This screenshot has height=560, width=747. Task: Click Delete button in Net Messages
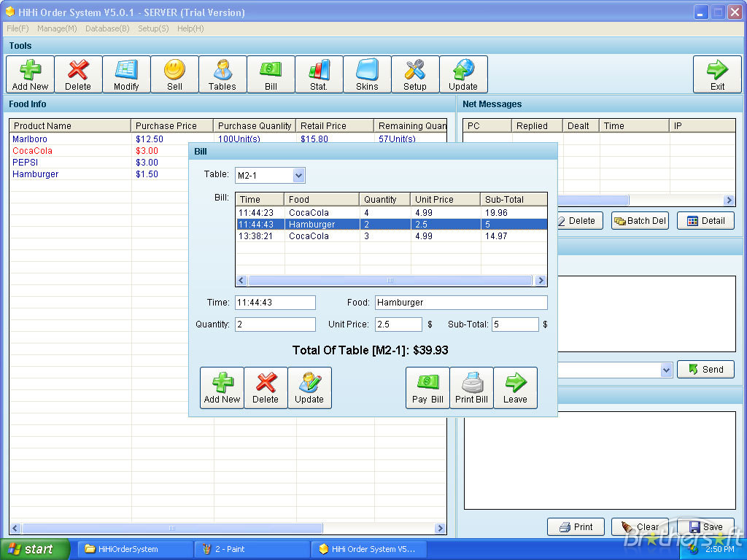coord(580,221)
